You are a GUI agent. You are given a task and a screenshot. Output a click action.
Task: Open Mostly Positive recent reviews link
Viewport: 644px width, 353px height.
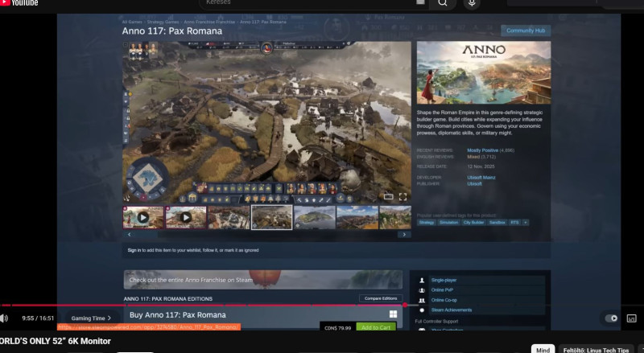[482, 150]
